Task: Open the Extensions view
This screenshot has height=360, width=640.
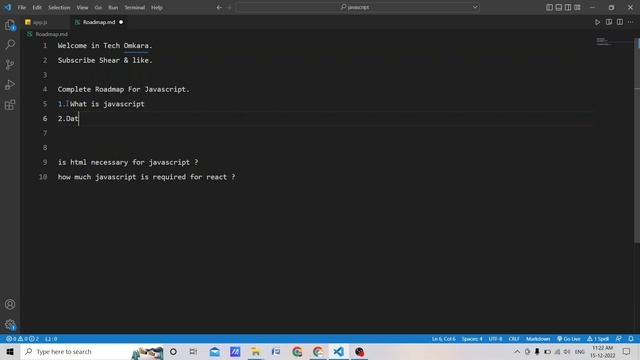Action: coord(10,105)
